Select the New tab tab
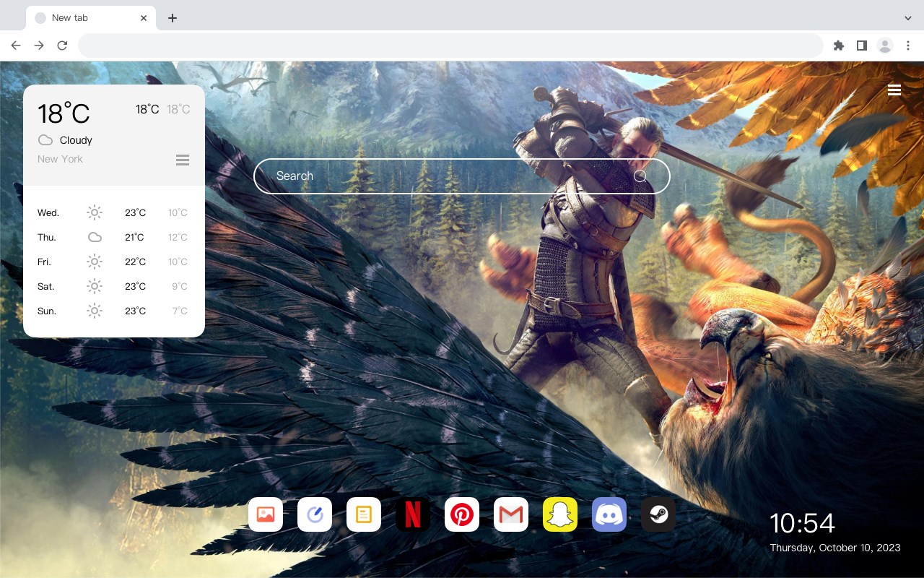This screenshot has width=924, height=578. pyautogui.click(x=90, y=18)
